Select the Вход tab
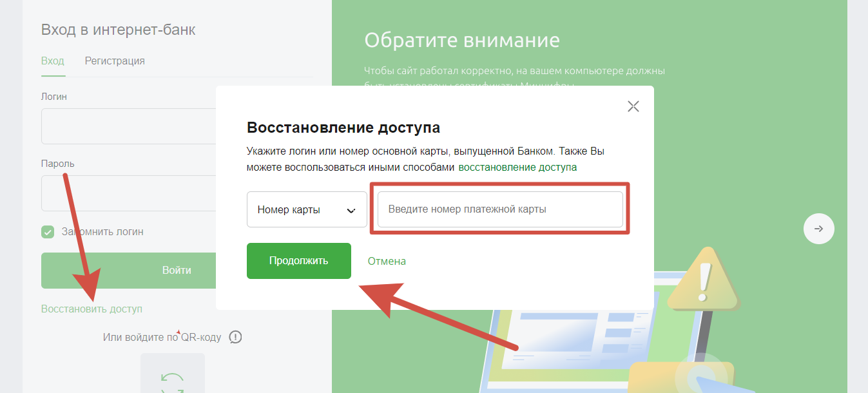The image size is (868, 393). click(x=52, y=61)
